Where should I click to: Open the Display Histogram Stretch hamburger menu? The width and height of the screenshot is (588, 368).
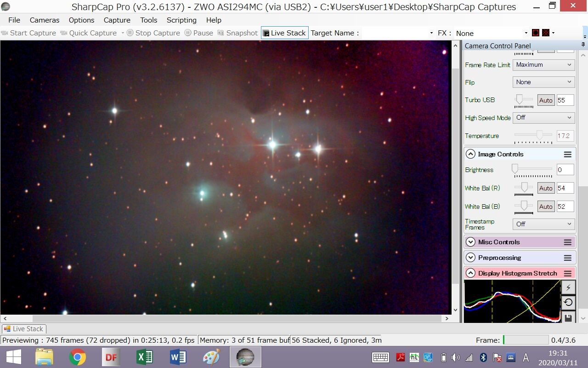[x=568, y=273]
